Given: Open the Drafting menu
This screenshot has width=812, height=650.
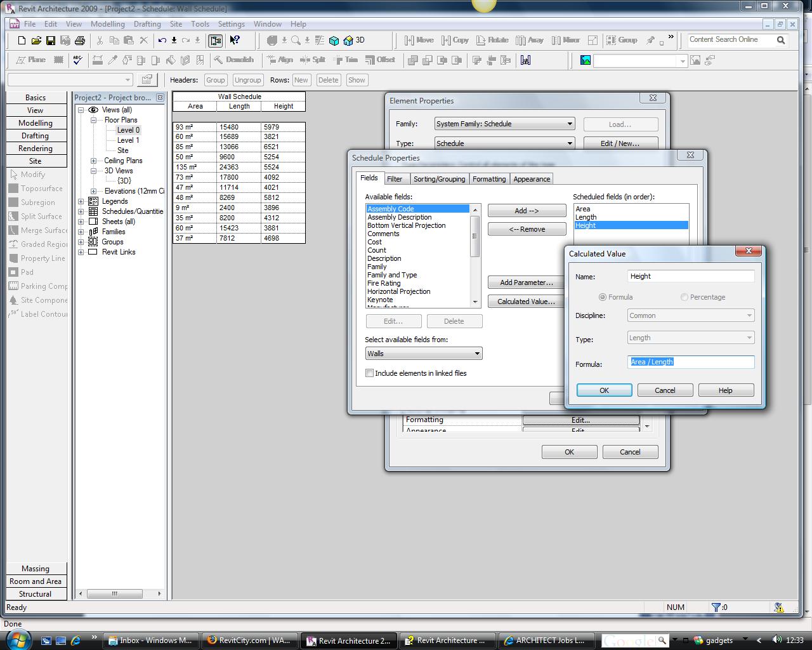Looking at the screenshot, I should point(147,24).
